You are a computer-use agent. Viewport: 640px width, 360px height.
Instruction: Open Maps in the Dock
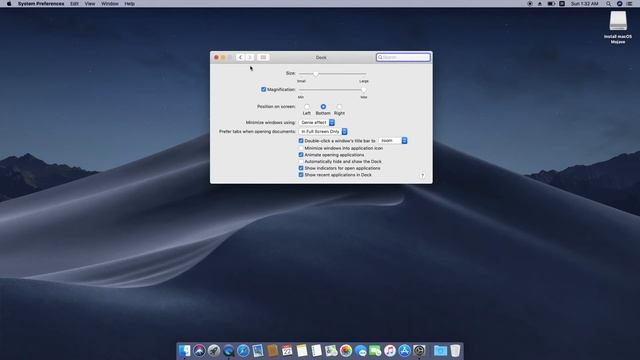[331, 351]
